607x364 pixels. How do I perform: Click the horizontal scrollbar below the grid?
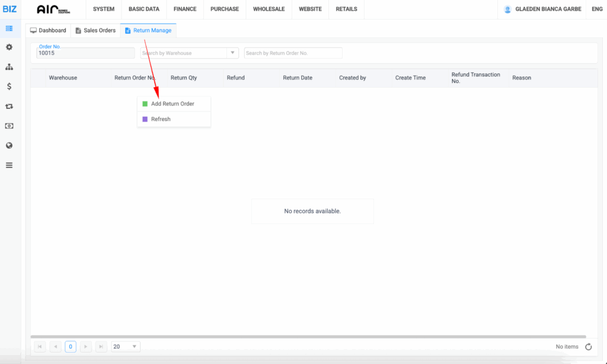coord(308,337)
